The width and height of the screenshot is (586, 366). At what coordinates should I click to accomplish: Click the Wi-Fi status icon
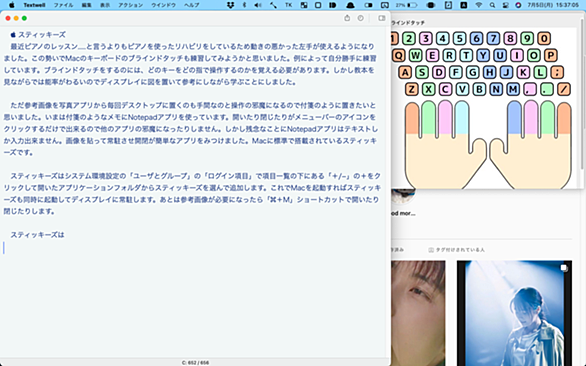pos(479,5)
